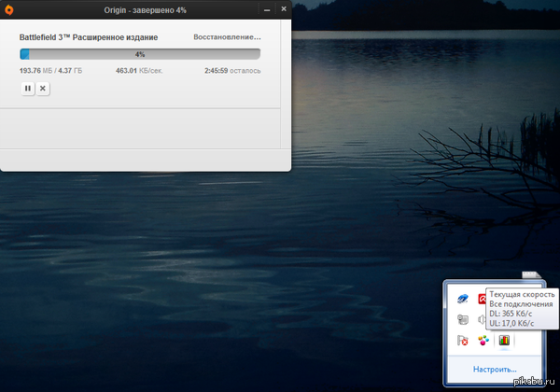Viewport: 560px width, 392px height.
Task: Open the Action Center flag with red X
Action: 462,341
